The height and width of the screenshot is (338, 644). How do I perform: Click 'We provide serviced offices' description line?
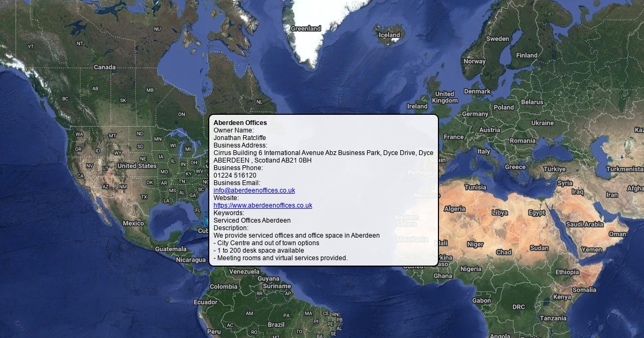coord(297,236)
